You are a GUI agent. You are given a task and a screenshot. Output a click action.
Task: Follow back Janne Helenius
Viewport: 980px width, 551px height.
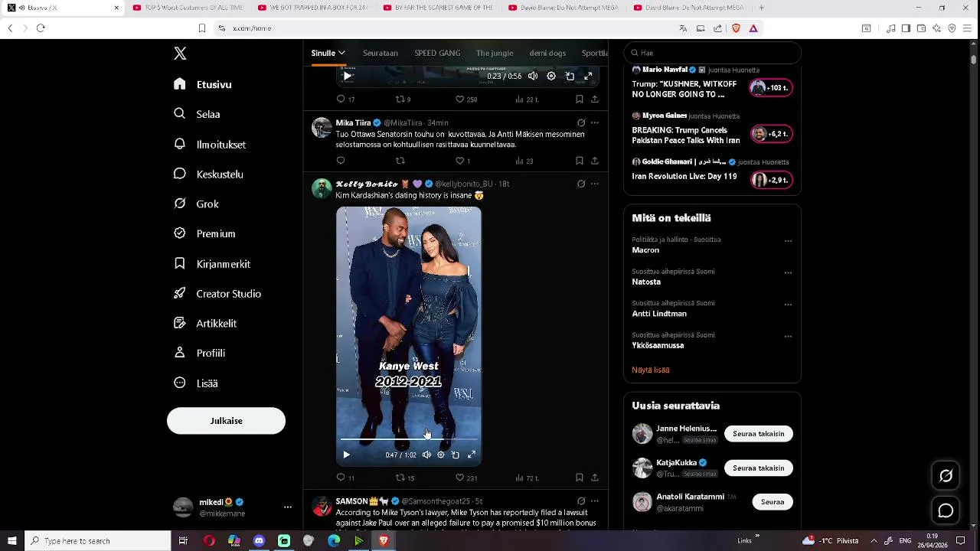click(759, 434)
